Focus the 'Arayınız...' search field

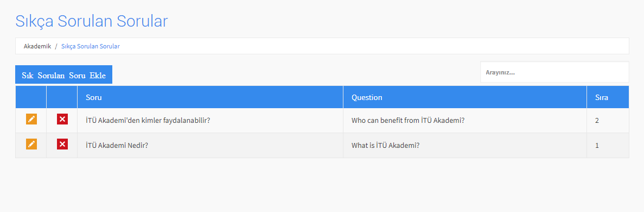pyautogui.click(x=554, y=72)
